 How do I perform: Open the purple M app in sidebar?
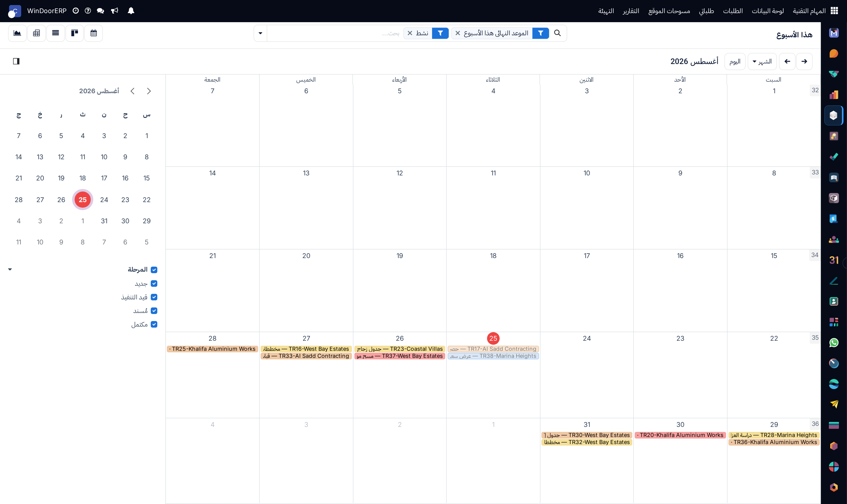coord(834,33)
